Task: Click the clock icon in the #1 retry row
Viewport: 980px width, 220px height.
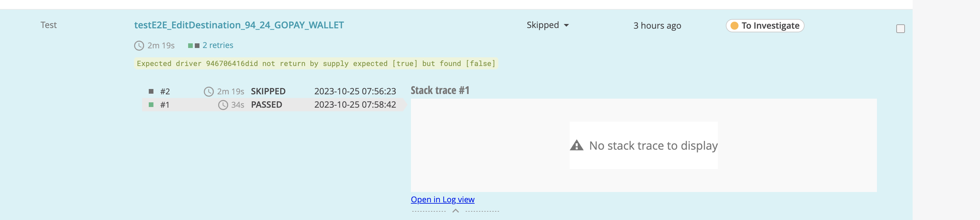Action: click(x=223, y=105)
